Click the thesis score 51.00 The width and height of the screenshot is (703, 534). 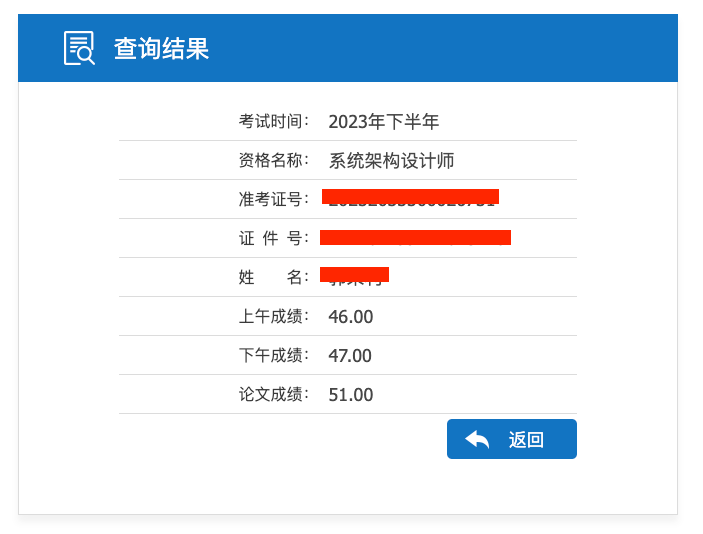click(351, 395)
